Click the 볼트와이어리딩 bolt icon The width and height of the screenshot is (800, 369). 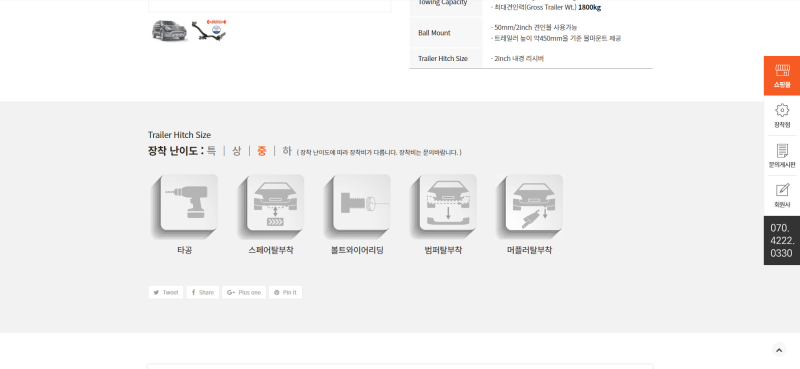pos(357,206)
